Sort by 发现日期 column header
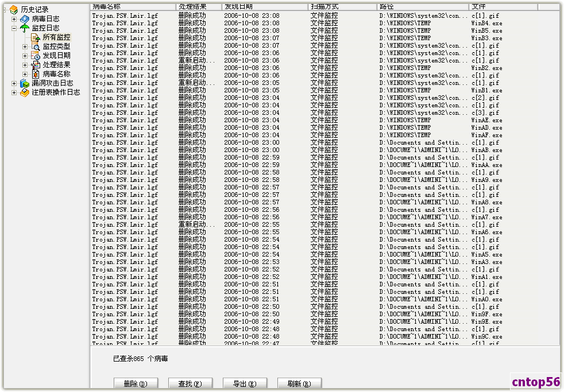The image size is (564, 392). pos(265,7)
